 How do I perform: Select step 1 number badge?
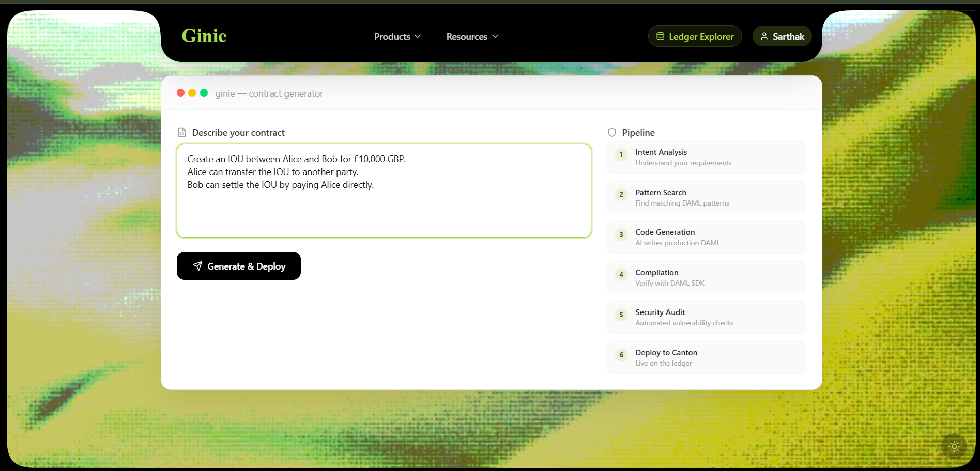coord(621,154)
